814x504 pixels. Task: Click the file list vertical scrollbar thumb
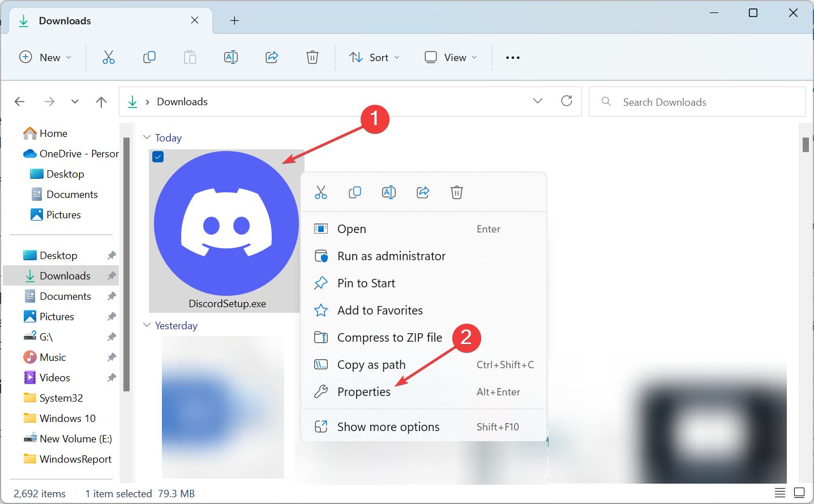point(806,145)
